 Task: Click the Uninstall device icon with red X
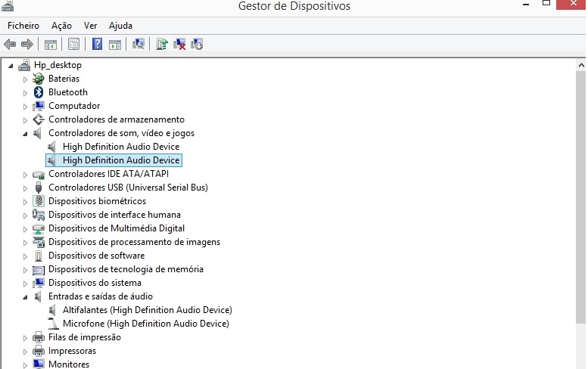tap(179, 44)
